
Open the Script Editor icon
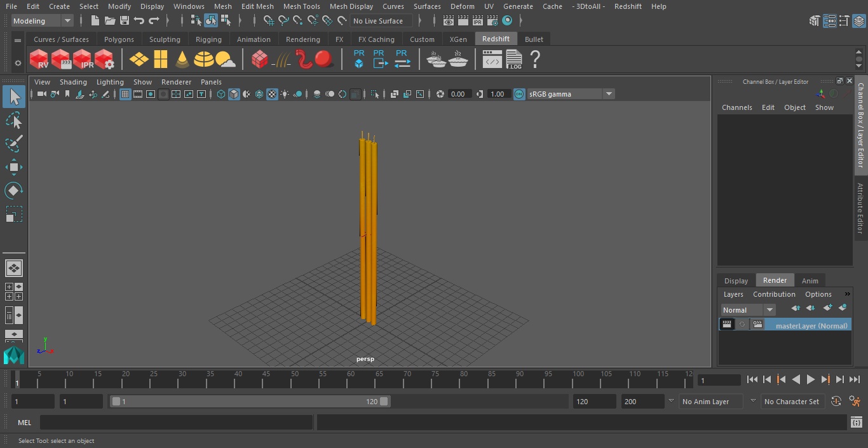[857, 423]
